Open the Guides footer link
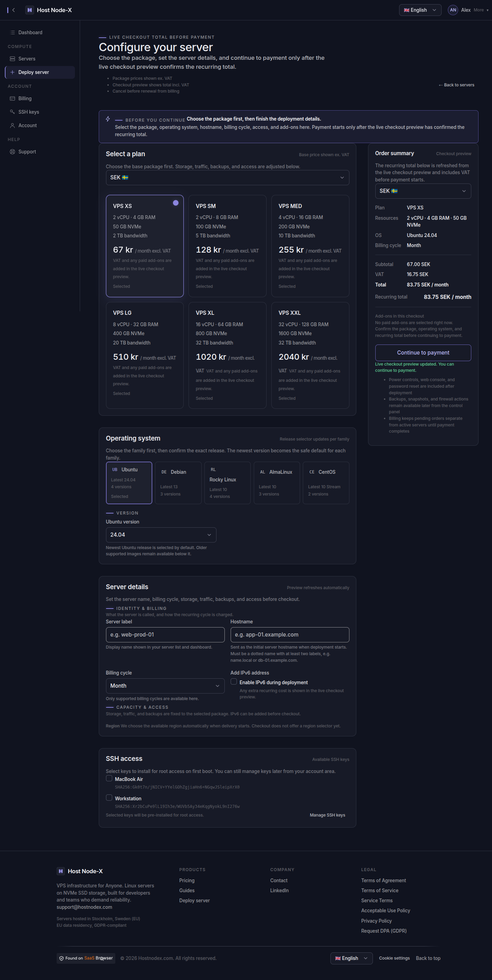The height and width of the screenshot is (980, 492). (x=187, y=891)
